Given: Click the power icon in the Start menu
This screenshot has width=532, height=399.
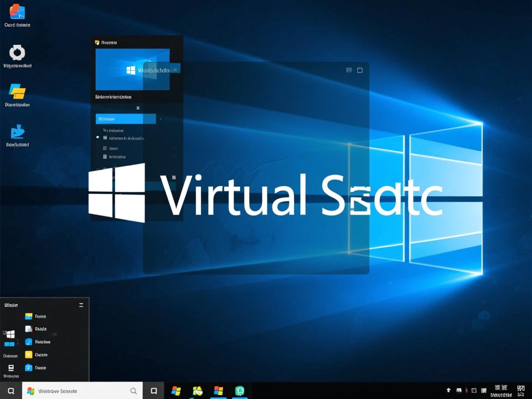Looking at the screenshot, I should click(x=11, y=368).
